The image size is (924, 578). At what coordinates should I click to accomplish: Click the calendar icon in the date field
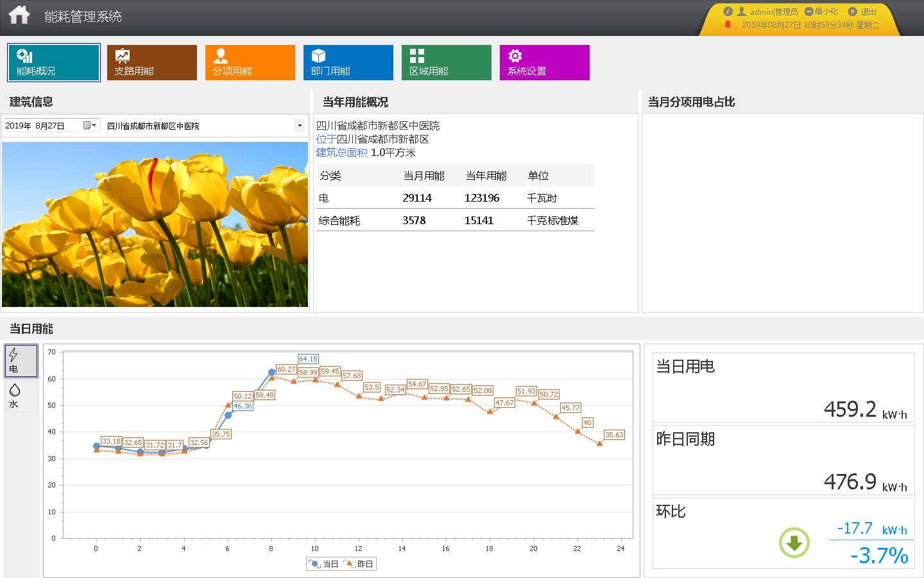coord(85,125)
